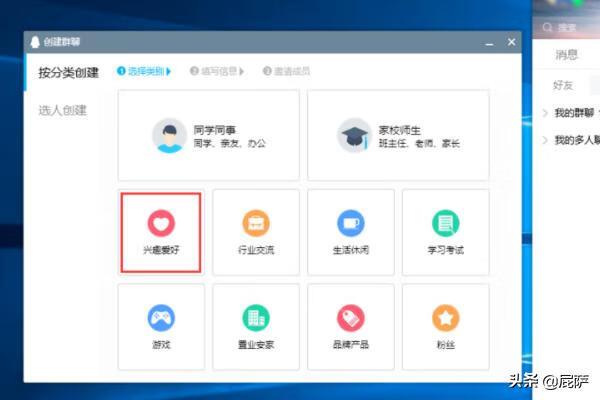The height and width of the screenshot is (400, 600).
Task: Click the 粉丝 label text
Action: [446, 345]
